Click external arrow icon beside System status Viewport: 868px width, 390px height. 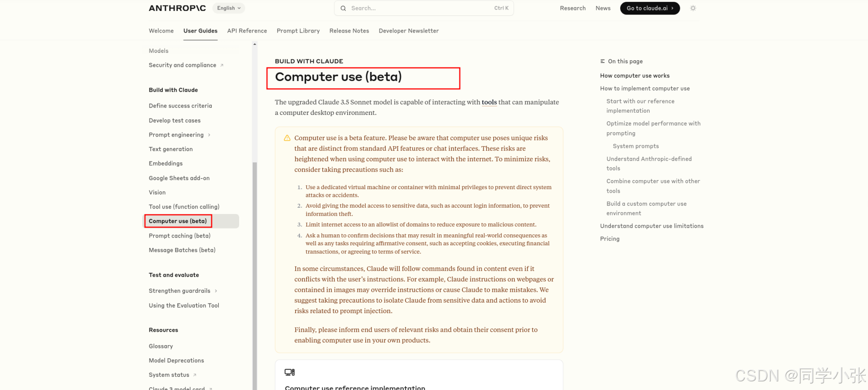click(x=194, y=375)
